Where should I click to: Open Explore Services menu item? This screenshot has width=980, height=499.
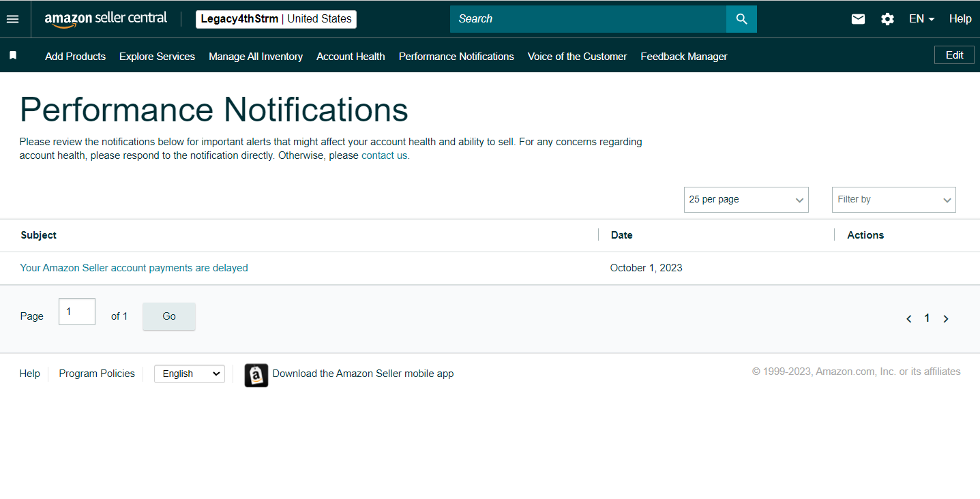157,57
